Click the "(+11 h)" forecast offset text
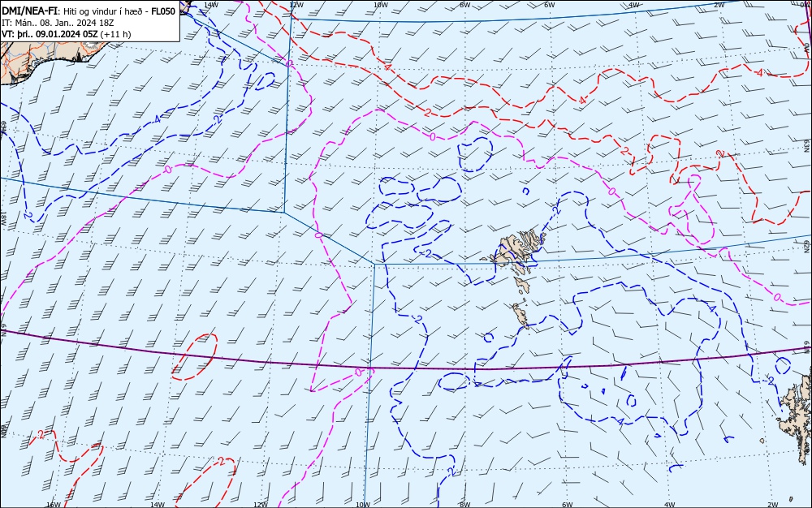This screenshot has width=812, height=508. pos(116,34)
